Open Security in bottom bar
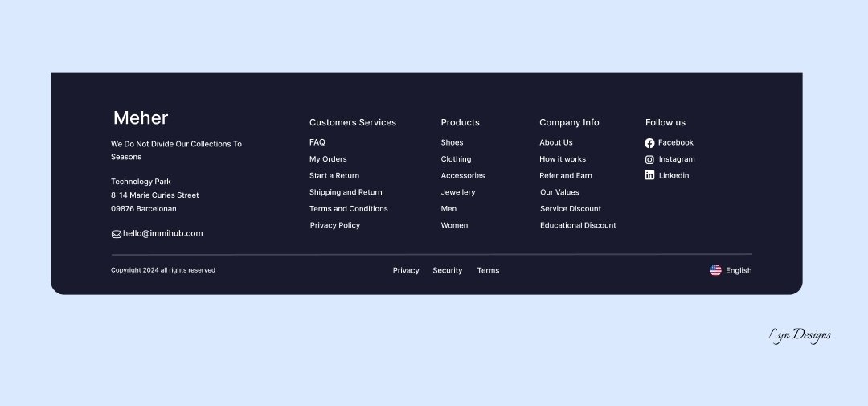 pos(448,270)
